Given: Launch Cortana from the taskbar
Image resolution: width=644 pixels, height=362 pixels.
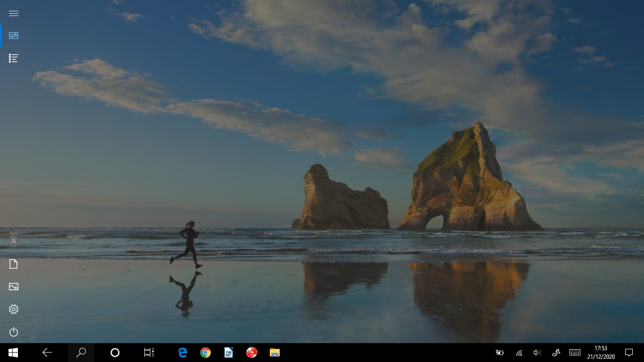Looking at the screenshot, I should pyautogui.click(x=115, y=353).
